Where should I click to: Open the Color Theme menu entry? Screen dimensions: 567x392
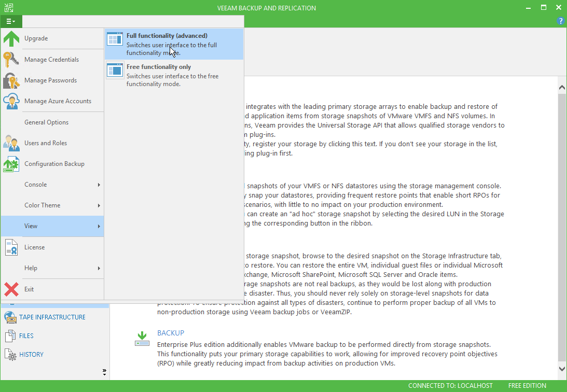[x=52, y=205]
